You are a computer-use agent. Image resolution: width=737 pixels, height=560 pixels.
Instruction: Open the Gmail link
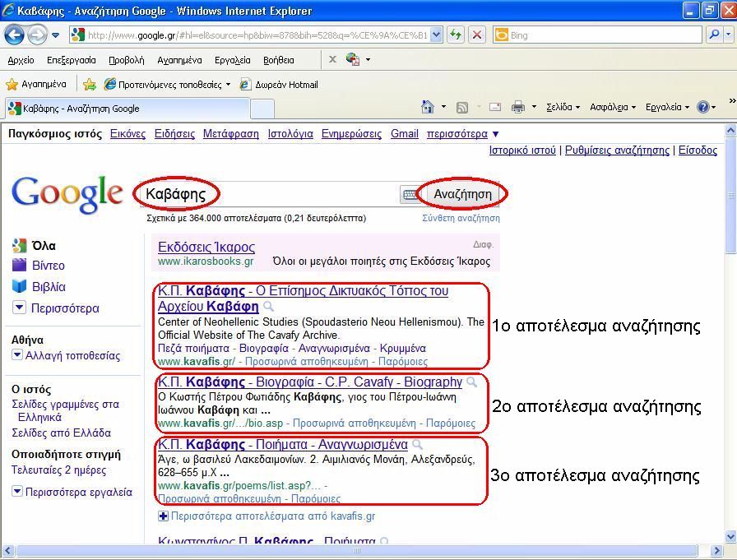[x=404, y=134]
